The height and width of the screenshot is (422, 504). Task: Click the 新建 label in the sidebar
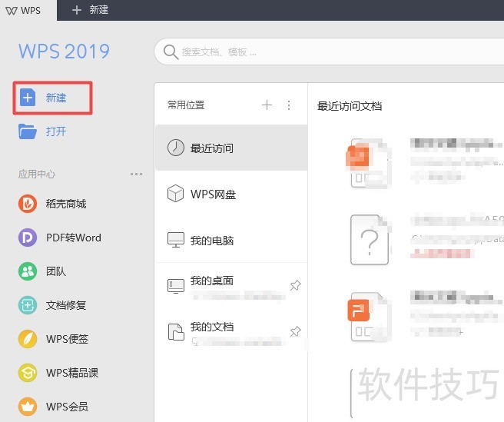click(56, 98)
